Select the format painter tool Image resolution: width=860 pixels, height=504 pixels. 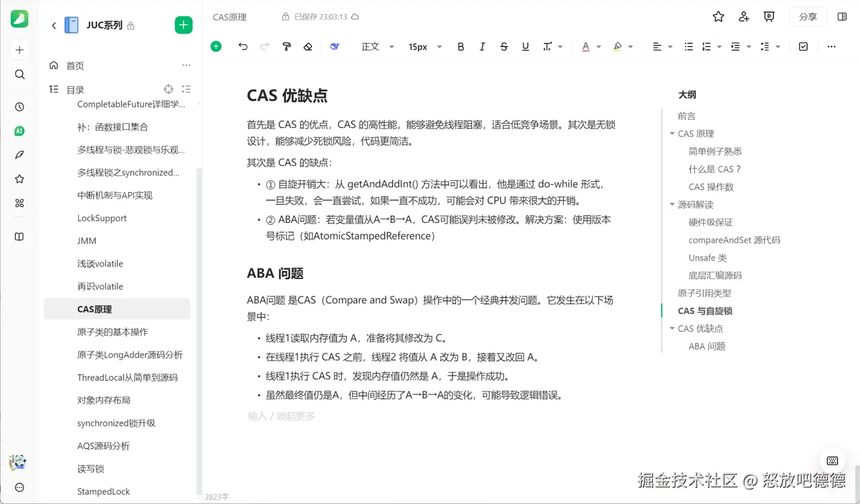[287, 46]
